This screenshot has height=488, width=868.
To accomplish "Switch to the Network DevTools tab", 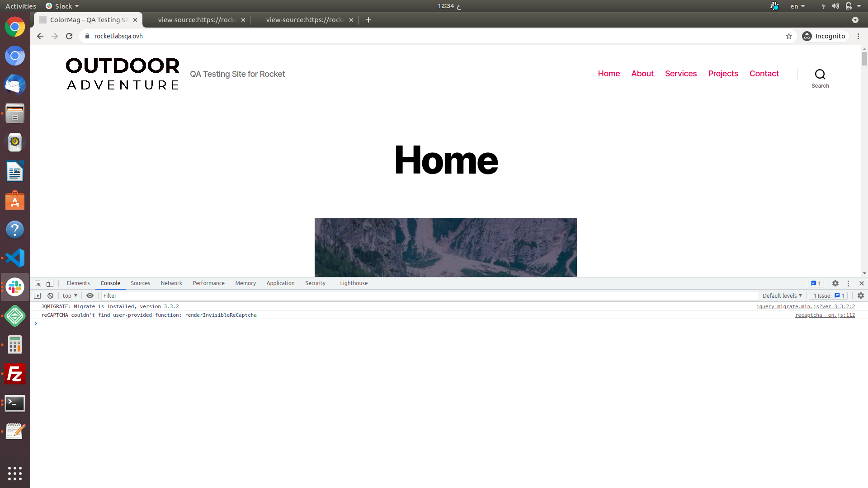I will pos(171,283).
